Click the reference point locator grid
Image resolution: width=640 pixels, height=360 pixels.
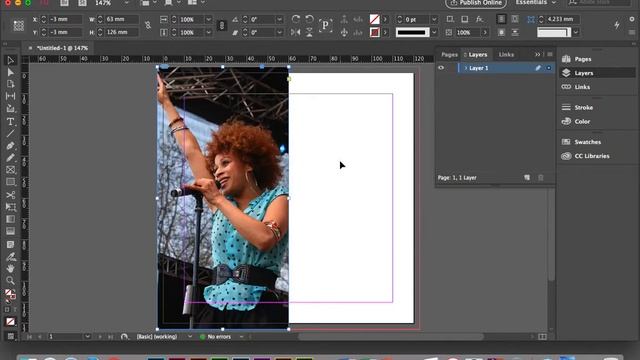(18, 26)
